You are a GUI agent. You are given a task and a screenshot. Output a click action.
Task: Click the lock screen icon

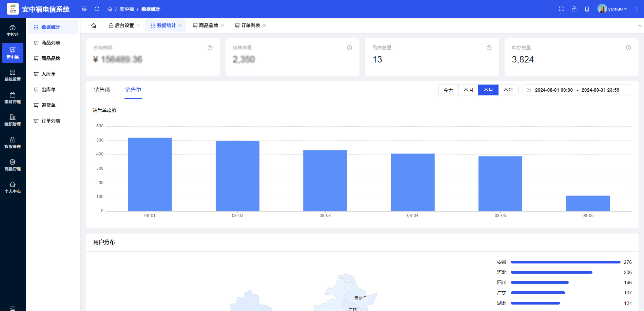tap(574, 9)
